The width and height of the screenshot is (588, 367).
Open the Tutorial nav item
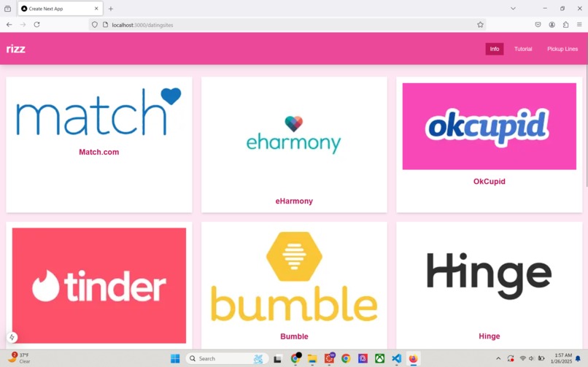(523, 49)
